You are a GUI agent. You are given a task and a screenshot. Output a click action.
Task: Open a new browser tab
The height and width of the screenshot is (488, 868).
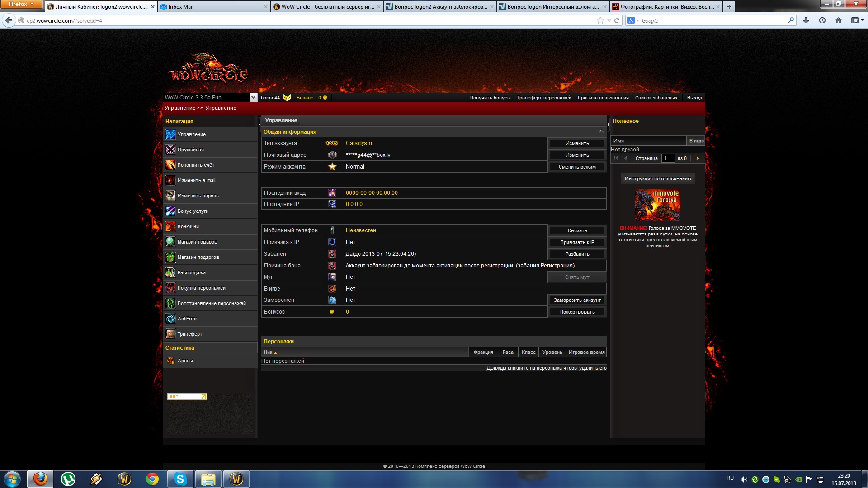729,7
